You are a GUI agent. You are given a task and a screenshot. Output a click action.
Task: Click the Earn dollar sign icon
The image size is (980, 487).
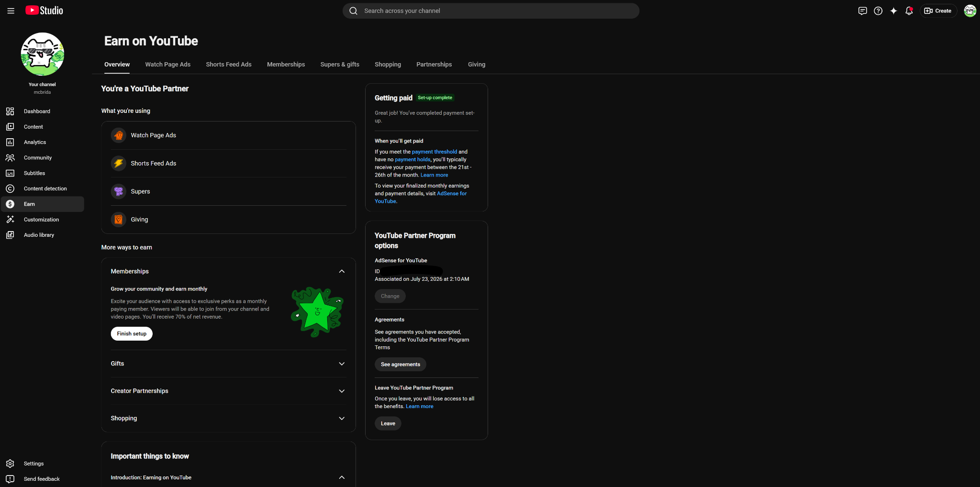pyautogui.click(x=10, y=204)
